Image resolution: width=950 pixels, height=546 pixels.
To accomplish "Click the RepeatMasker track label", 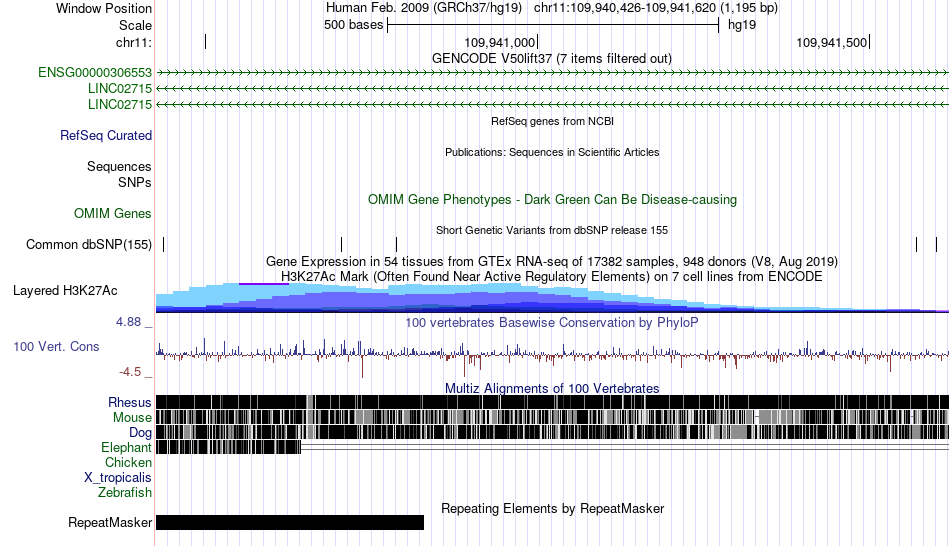I will click(x=110, y=522).
